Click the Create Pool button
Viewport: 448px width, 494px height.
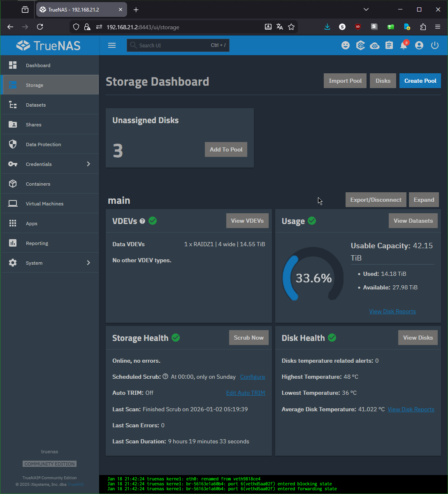click(420, 81)
